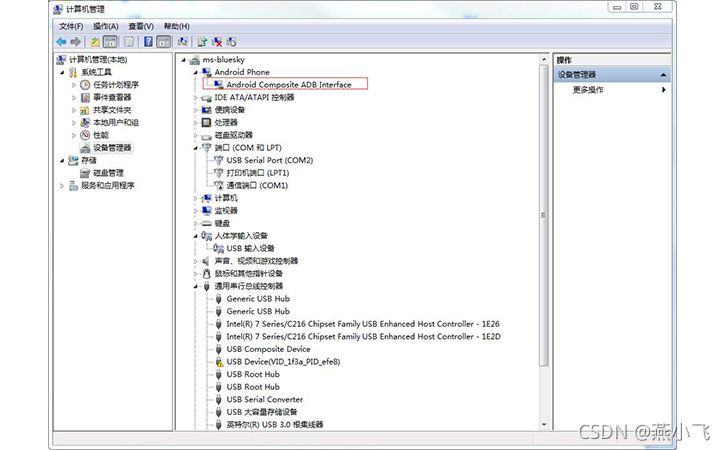Image resolution: width=726 pixels, height=450 pixels.
Task: Expand the 监视器 category
Action: click(x=195, y=211)
